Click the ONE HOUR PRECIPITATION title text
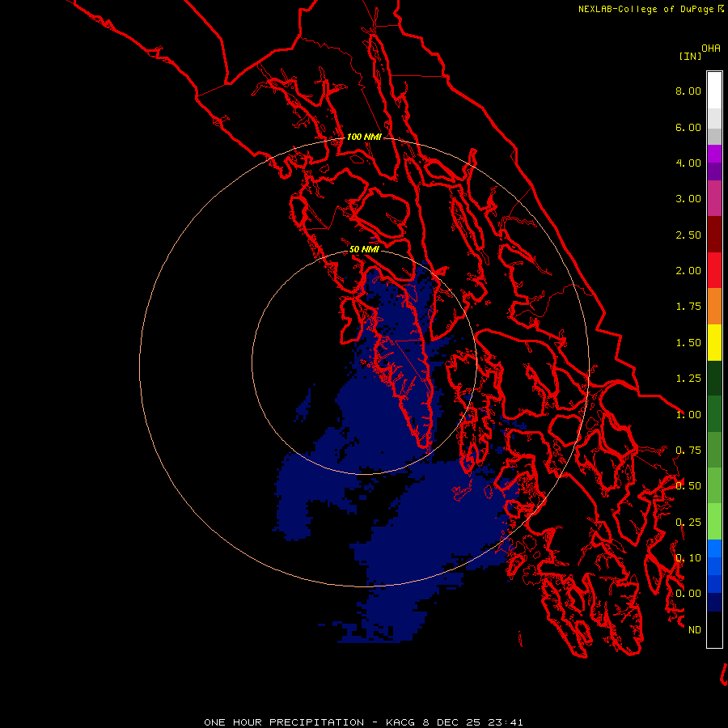 (284, 722)
